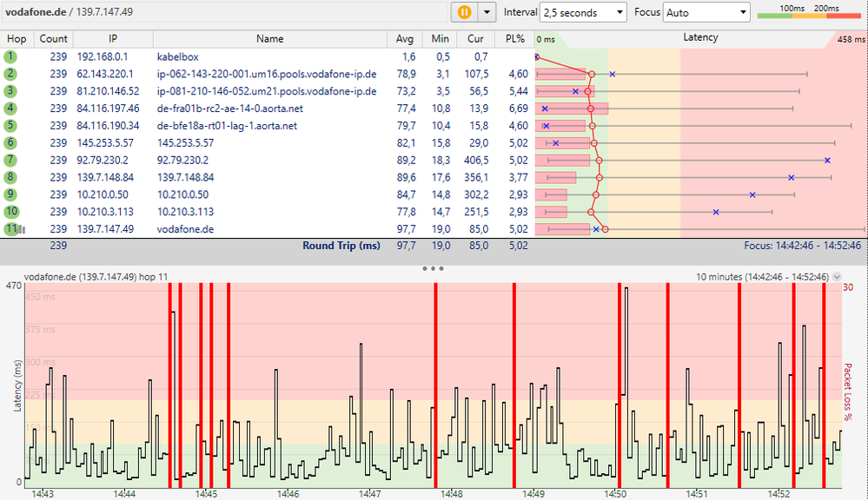Screen dimensions: 868x500
Task: Sort by the Hop column header
Action: 17,39
